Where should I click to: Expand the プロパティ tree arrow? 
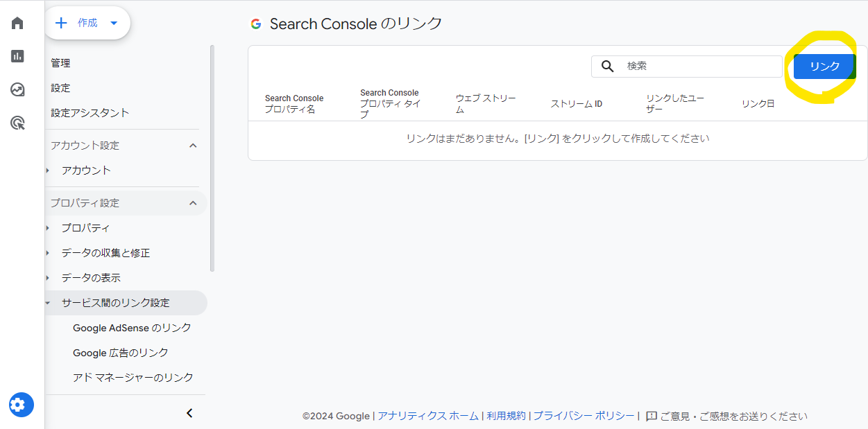(x=48, y=228)
